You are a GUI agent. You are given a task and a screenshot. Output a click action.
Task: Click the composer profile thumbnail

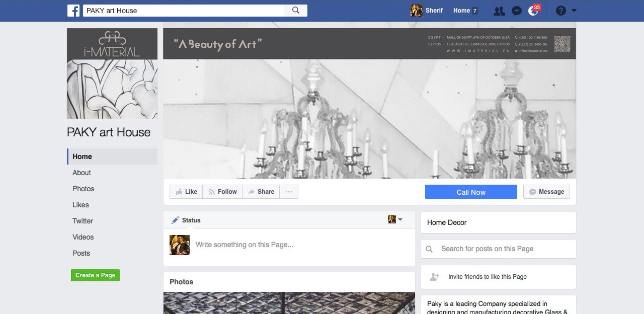(180, 245)
